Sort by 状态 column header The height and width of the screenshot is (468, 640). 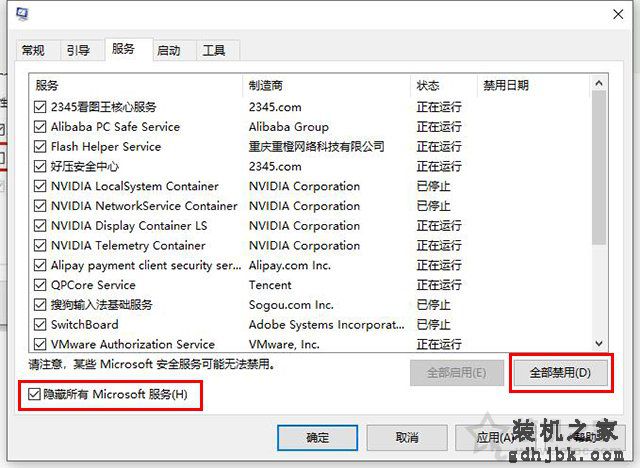[x=444, y=85]
